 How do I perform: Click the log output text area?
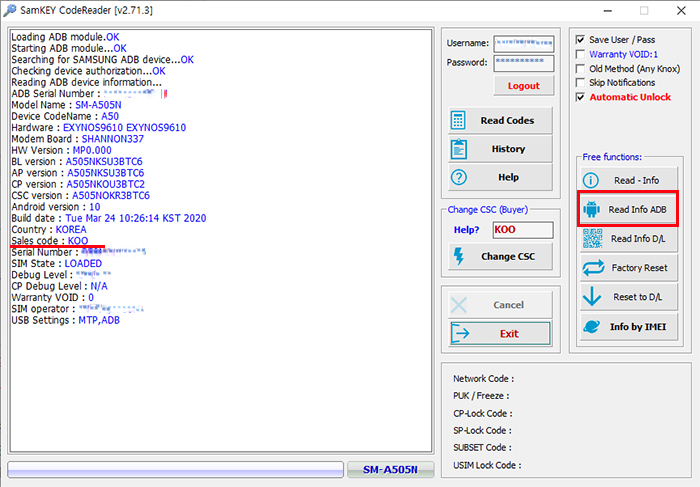click(x=221, y=241)
